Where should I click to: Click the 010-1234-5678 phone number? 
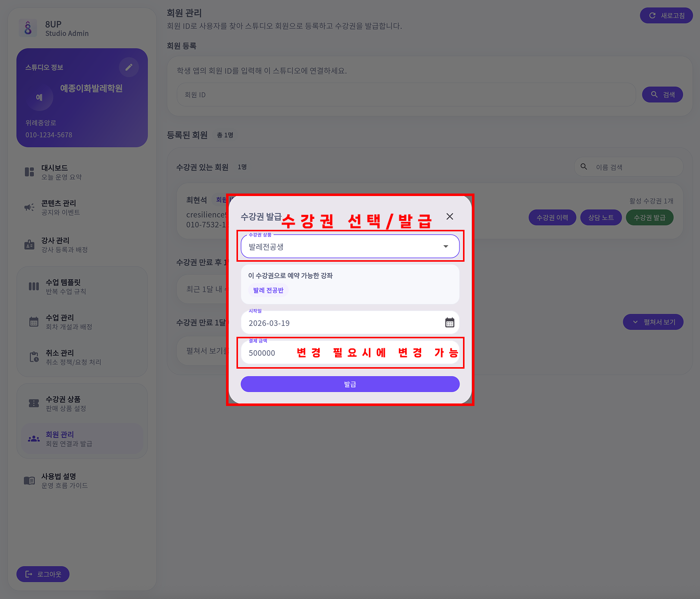49,135
